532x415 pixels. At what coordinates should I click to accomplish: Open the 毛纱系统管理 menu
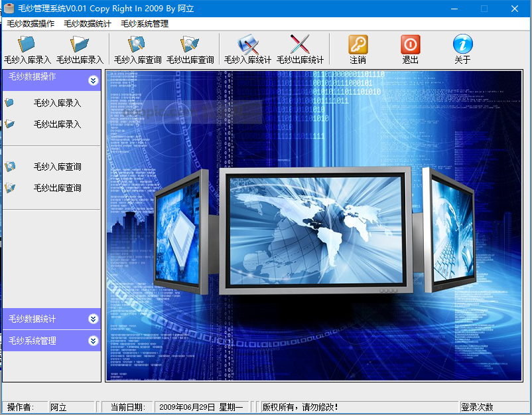coord(145,24)
